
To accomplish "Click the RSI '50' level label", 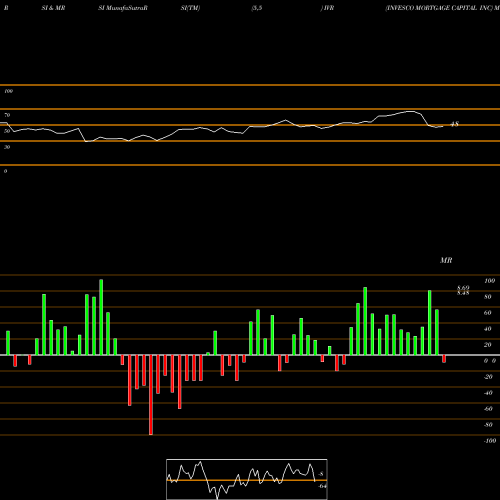I will click(x=7, y=131).
